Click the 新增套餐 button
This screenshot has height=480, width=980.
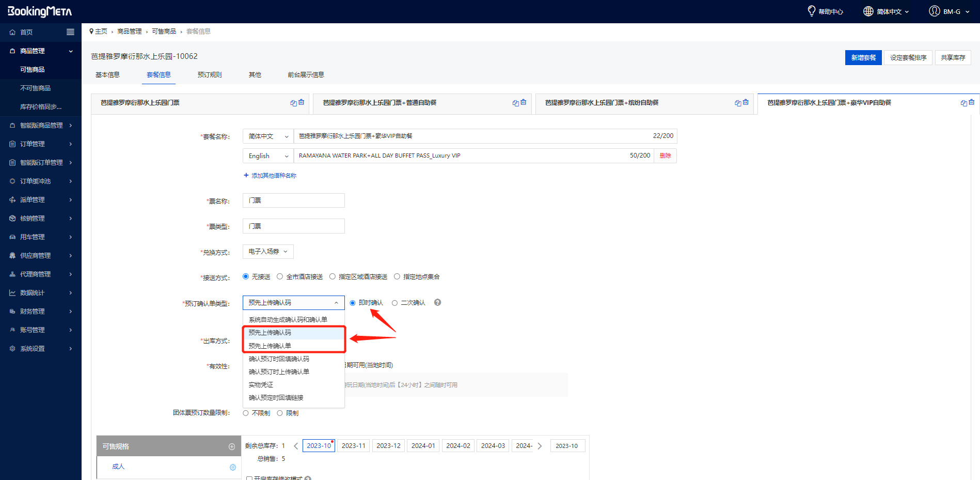863,58
